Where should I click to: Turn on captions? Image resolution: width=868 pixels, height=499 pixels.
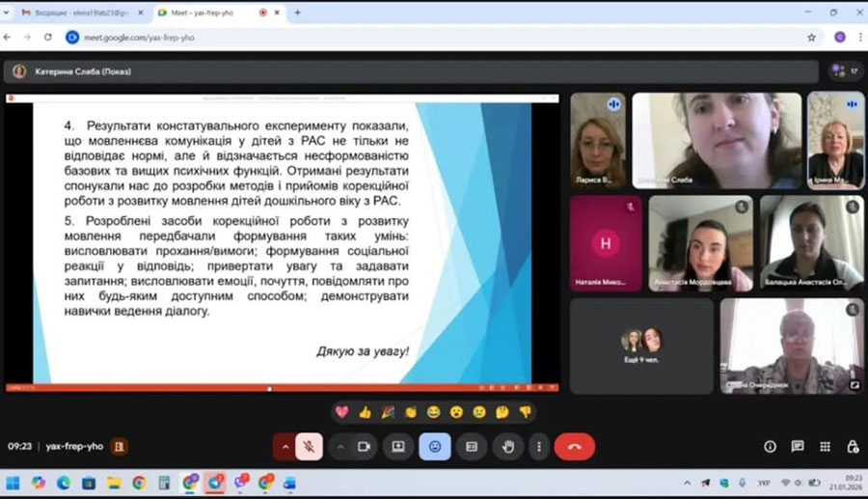472,446
